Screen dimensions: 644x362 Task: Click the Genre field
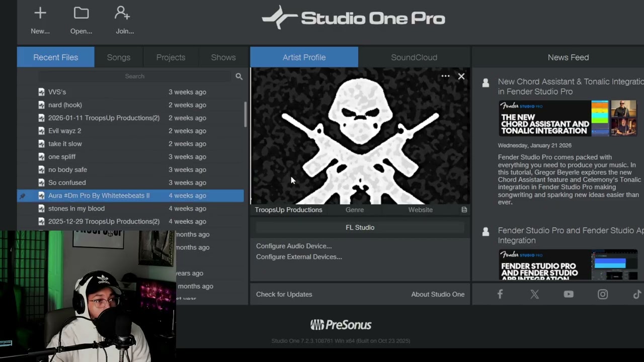[x=355, y=210]
